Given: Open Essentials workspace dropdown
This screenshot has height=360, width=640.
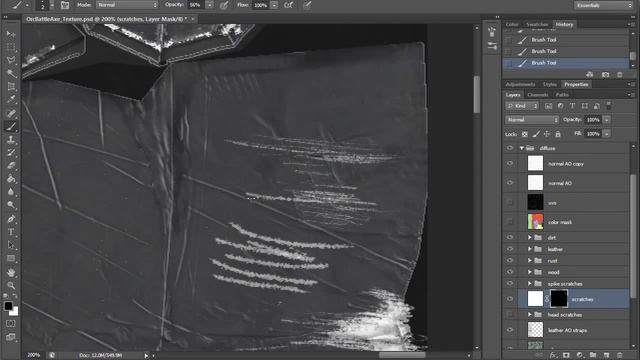Looking at the screenshot, I should coord(603,5).
